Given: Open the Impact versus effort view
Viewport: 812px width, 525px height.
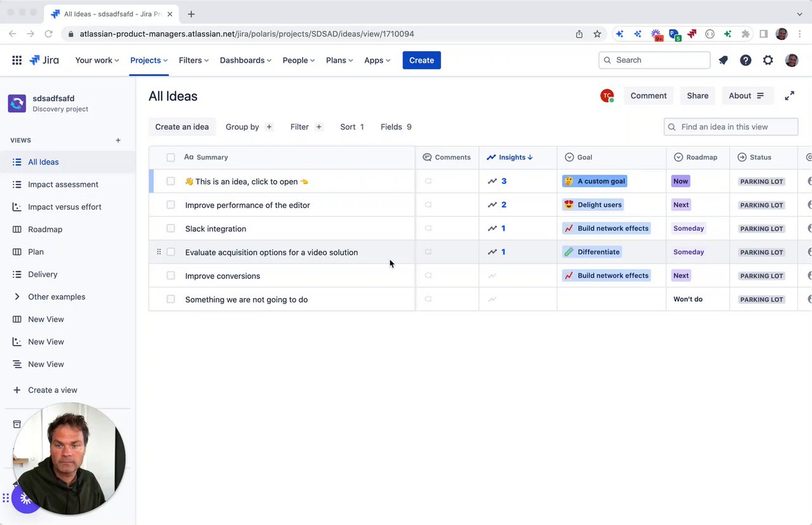Looking at the screenshot, I should 64,207.
